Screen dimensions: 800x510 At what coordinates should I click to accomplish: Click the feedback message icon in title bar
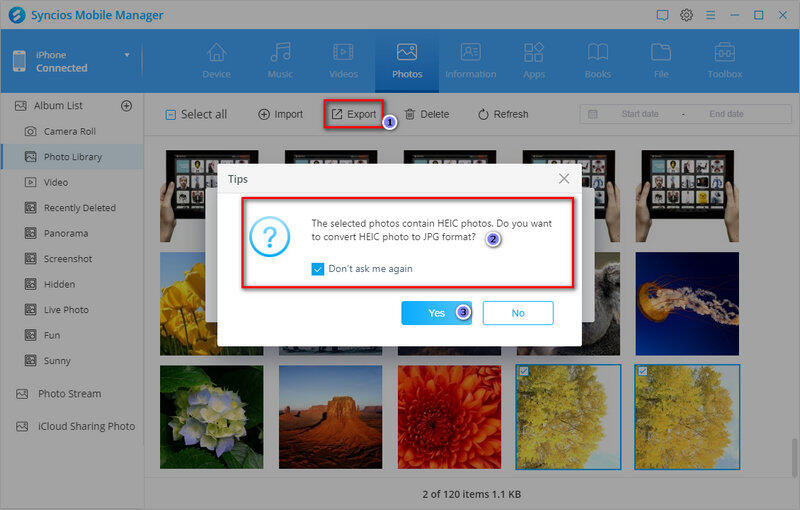tap(662, 15)
